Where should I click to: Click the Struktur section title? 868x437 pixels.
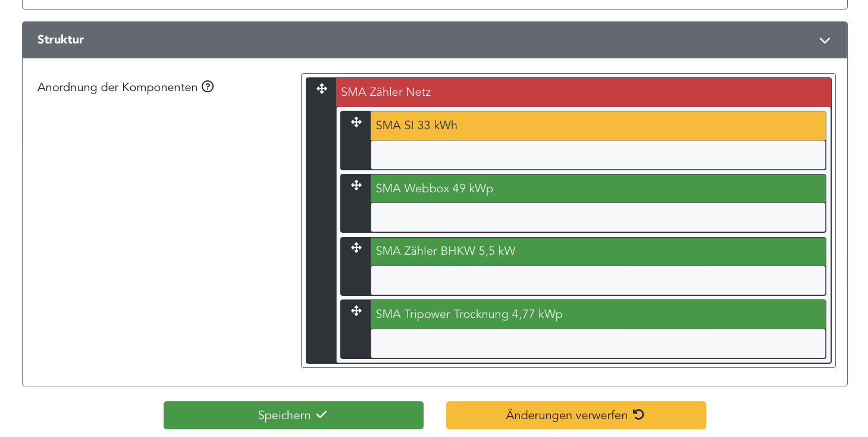tap(61, 40)
